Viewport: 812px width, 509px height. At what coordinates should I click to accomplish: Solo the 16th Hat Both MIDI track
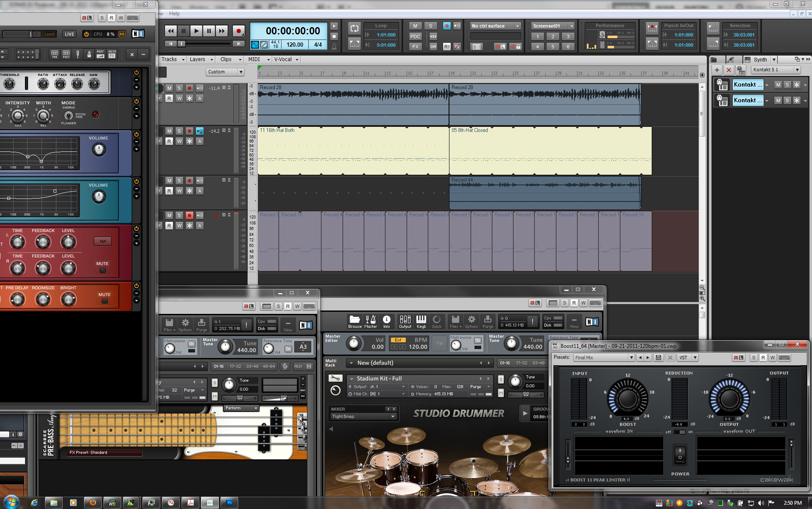click(179, 131)
